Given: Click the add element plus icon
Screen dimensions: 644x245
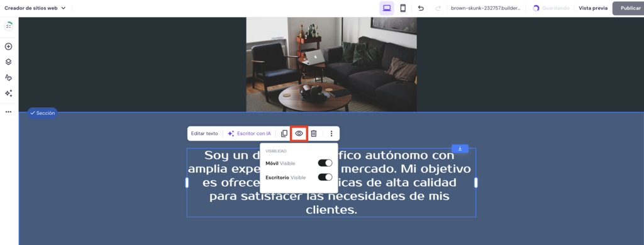Looking at the screenshot, I should click(8, 46).
